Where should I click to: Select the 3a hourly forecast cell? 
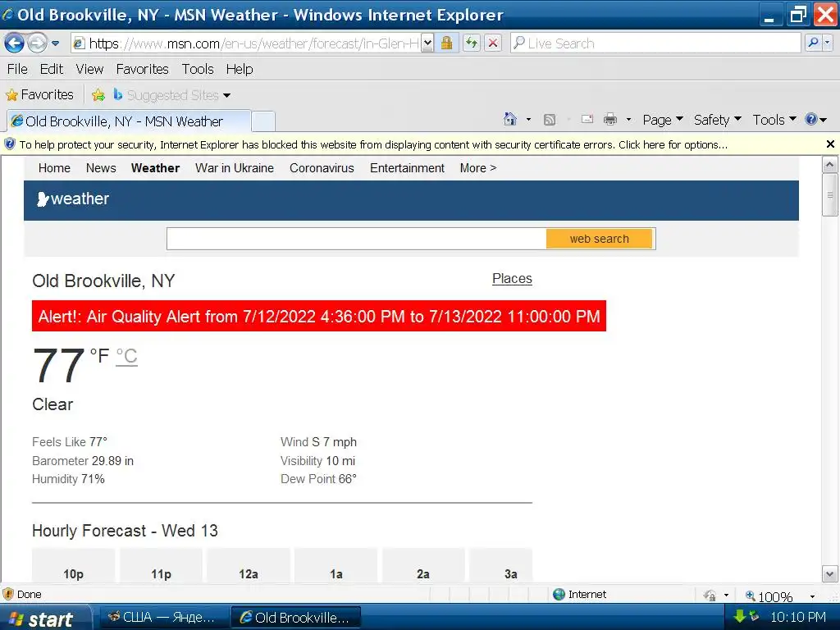tap(501, 566)
